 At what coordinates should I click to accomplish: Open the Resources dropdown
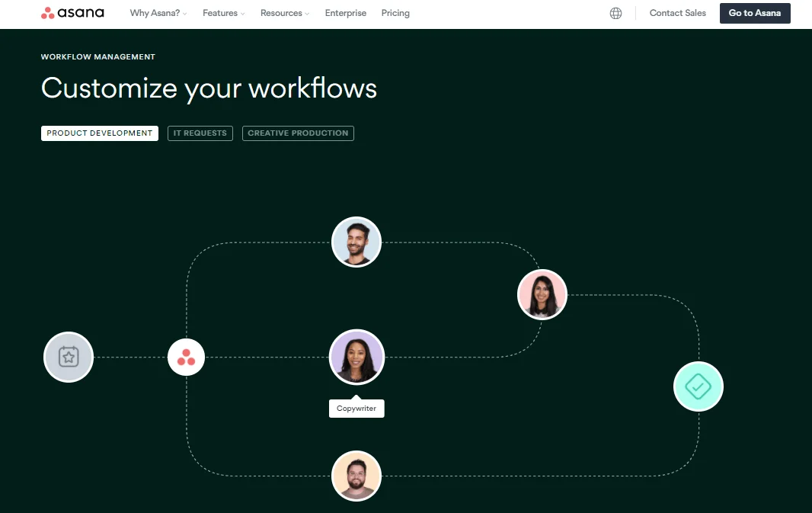tap(285, 13)
